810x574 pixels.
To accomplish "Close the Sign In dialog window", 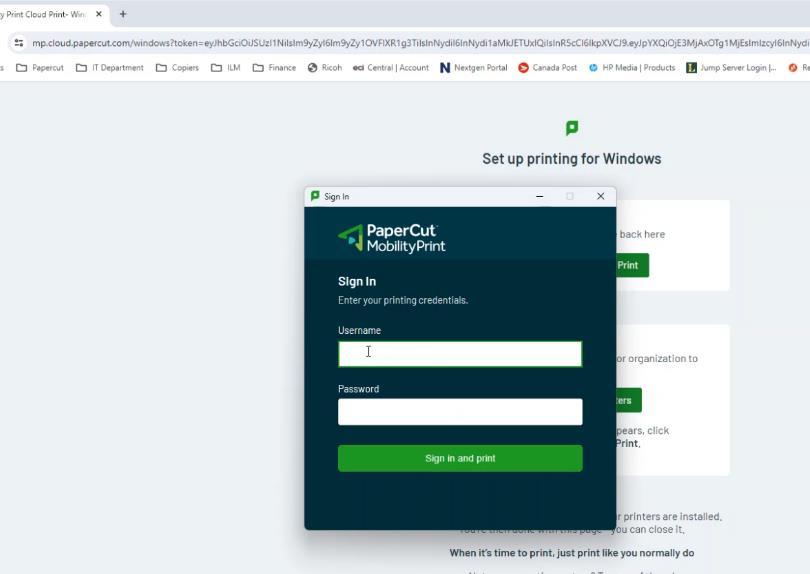I will 600,196.
